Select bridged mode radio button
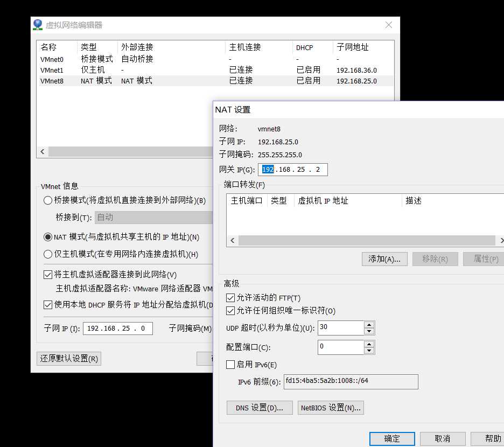 [x=47, y=200]
